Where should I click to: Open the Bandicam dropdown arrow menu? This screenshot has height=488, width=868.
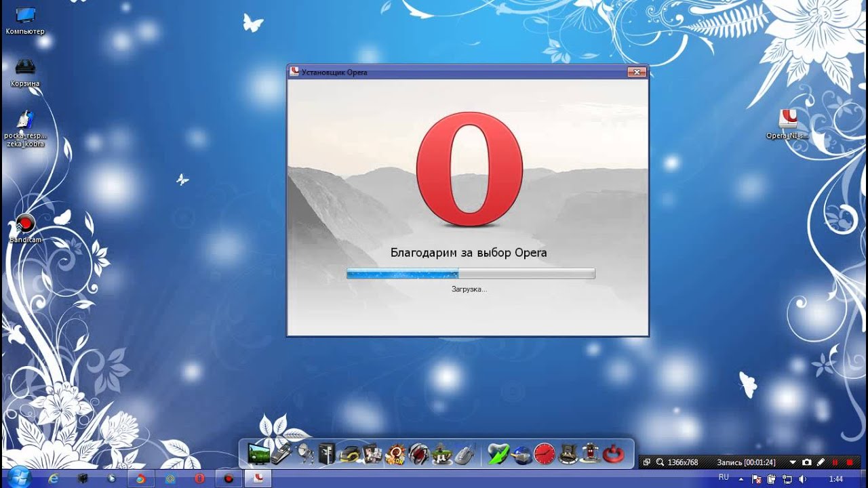coord(793,462)
